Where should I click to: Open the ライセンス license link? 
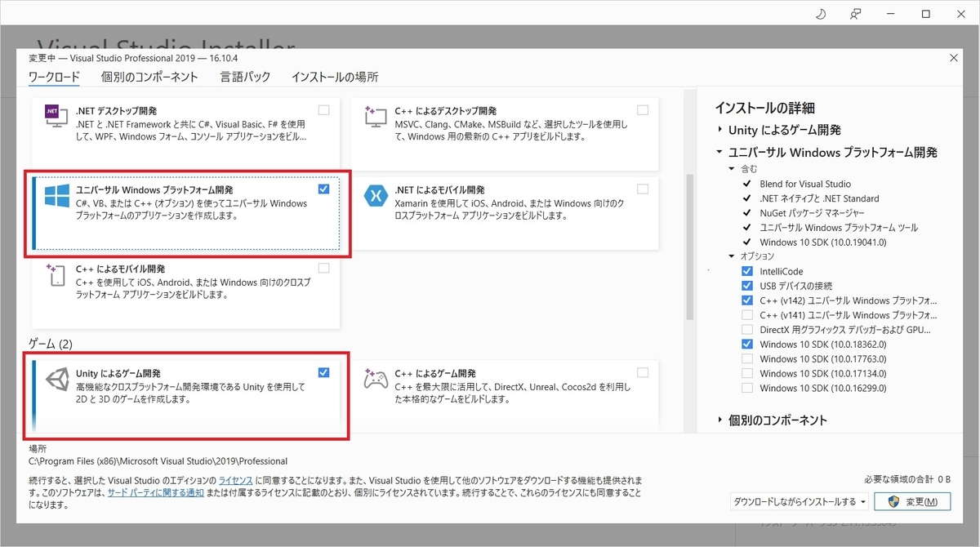point(235,481)
